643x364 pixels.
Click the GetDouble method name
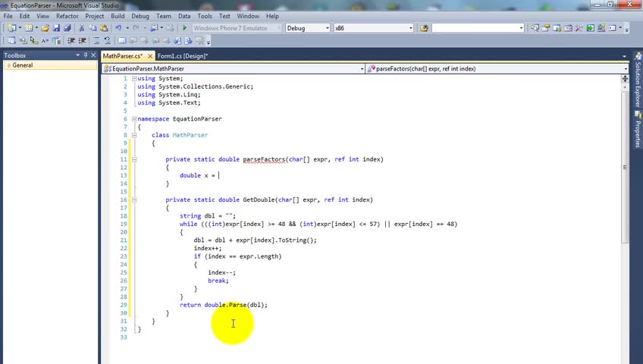[x=259, y=199]
